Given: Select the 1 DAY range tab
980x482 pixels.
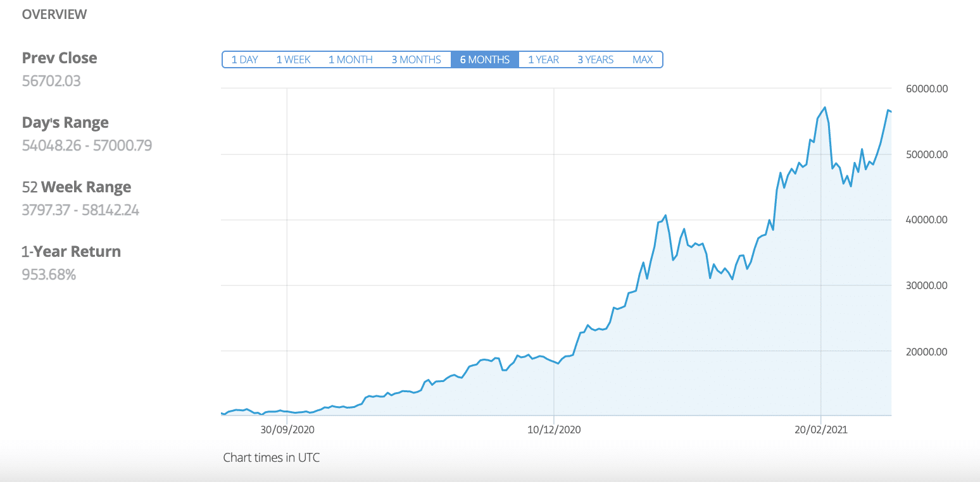Looking at the screenshot, I should tap(244, 59).
